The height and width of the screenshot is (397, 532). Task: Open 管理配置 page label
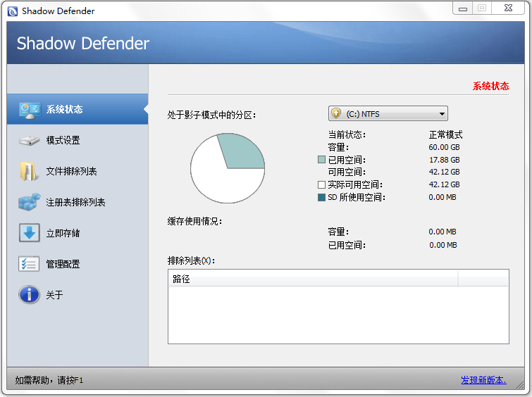tap(63, 264)
